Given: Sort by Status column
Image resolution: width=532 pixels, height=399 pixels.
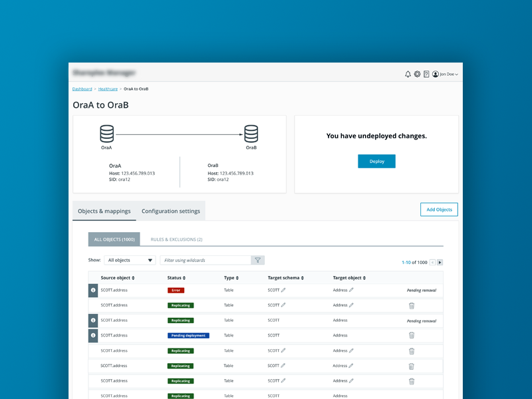Looking at the screenshot, I should [176, 277].
